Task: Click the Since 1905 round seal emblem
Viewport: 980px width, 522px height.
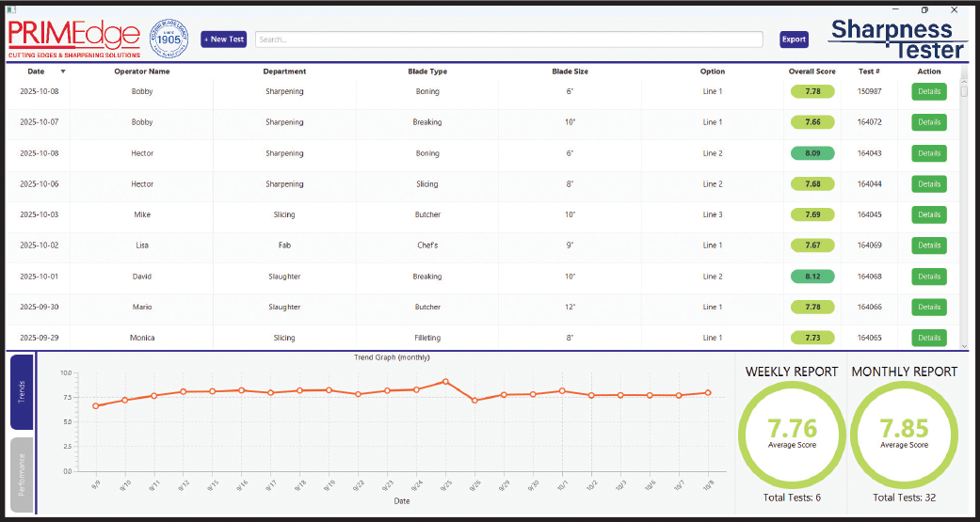Action: 169,40
